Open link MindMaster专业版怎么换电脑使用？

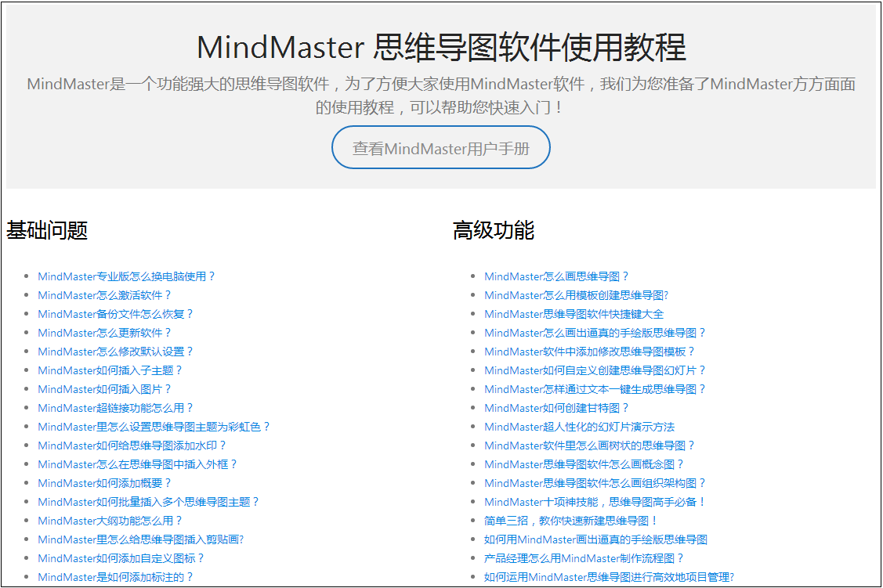click(x=127, y=276)
